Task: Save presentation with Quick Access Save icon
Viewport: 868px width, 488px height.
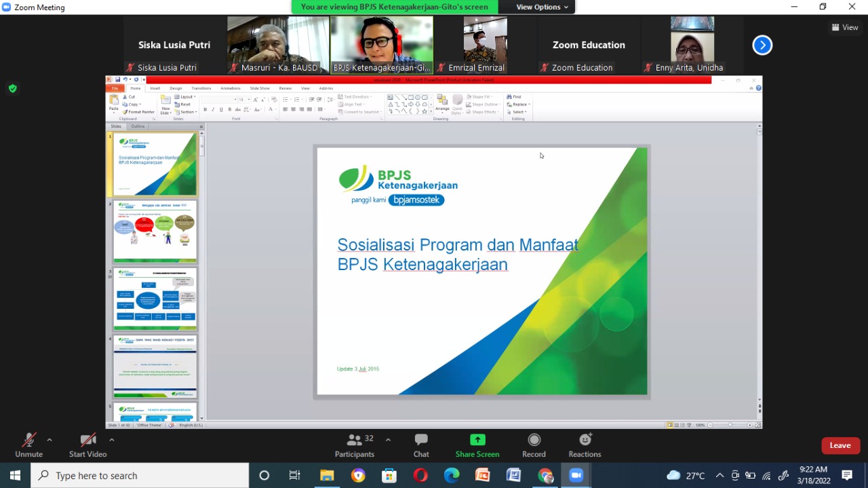Action: click(x=117, y=79)
